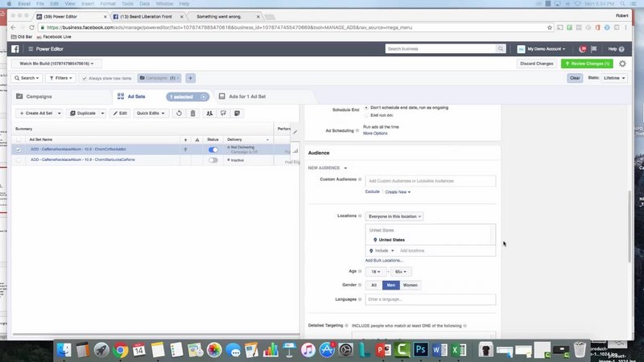
Task: Switch to Something went wrong browser tab
Action: [219, 17]
